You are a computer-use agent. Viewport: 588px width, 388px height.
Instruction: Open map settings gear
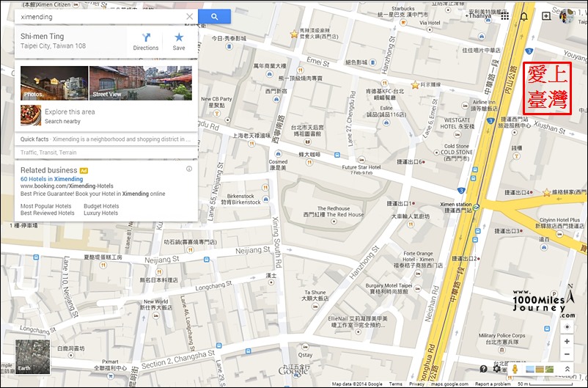(497, 369)
